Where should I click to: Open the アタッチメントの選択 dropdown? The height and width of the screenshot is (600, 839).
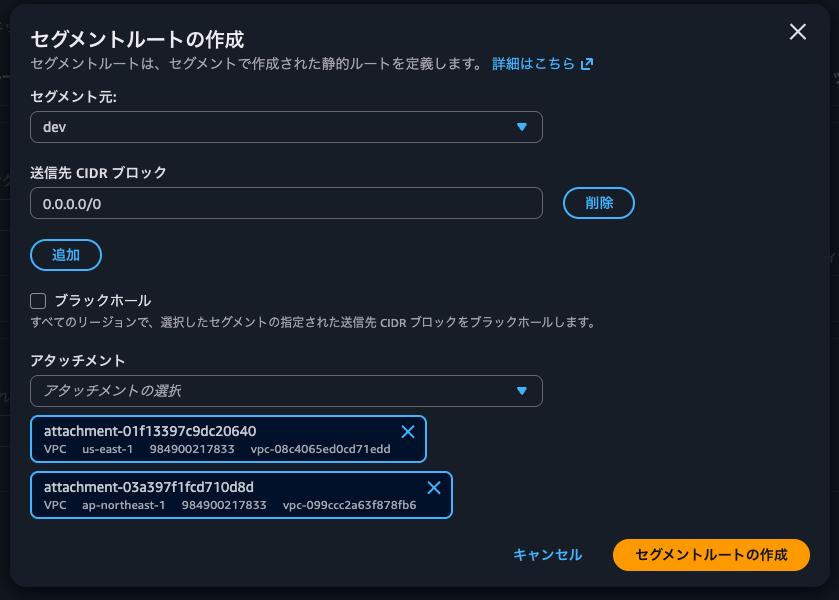coord(285,391)
